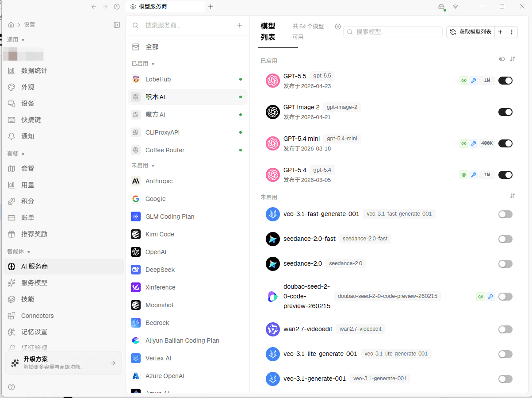Select the Anthropic provider
This screenshot has height=398, width=532.
pyautogui.click(x=188, y=181)
